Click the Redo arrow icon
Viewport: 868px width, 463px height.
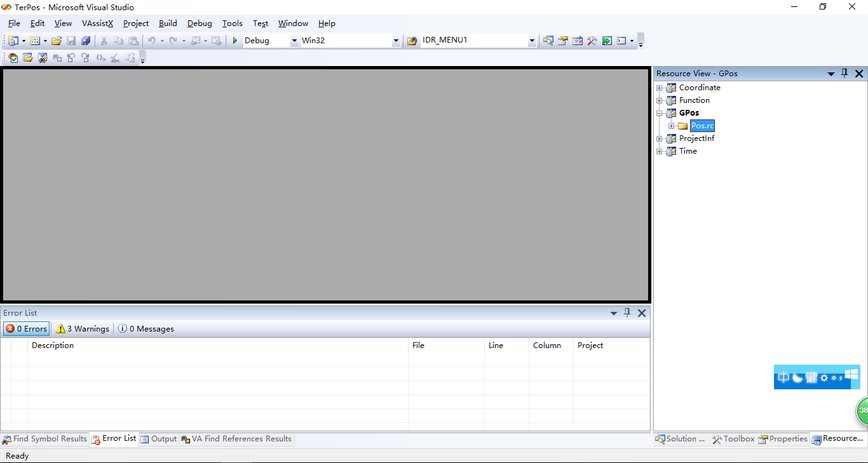(173, 41)
